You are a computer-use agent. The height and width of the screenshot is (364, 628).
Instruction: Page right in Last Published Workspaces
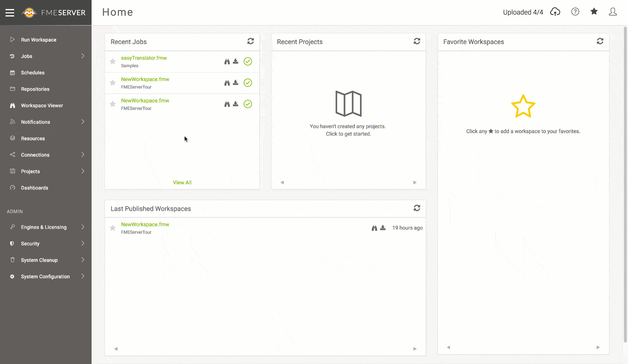tap(415, 349)
